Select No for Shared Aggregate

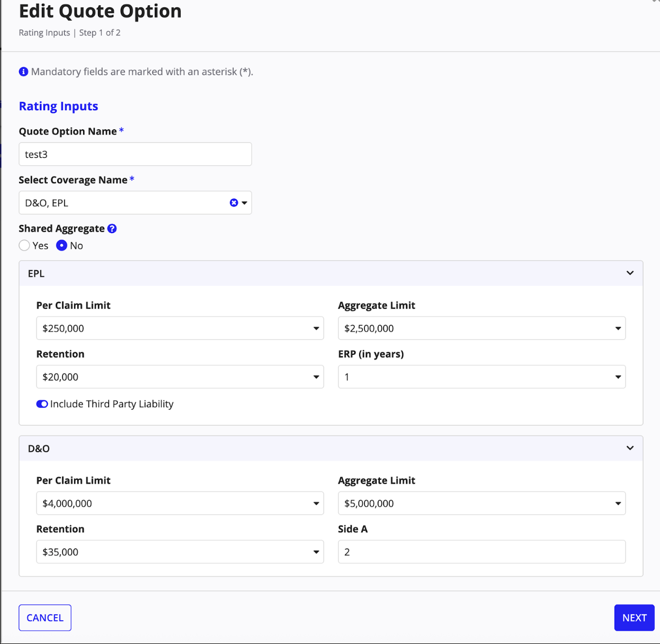pos(61,246)
